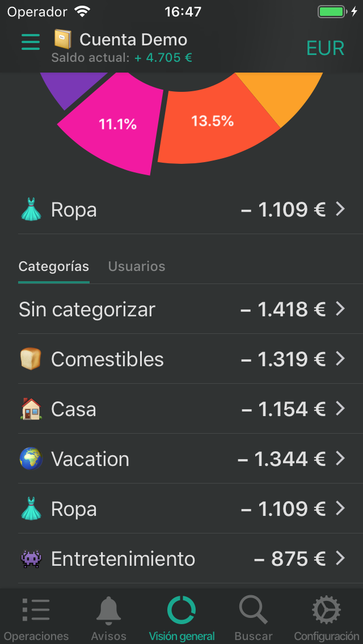Open the Configuración gear icon
The width and height of the screenshot is (363, 644).
click(x=327, y=611)
